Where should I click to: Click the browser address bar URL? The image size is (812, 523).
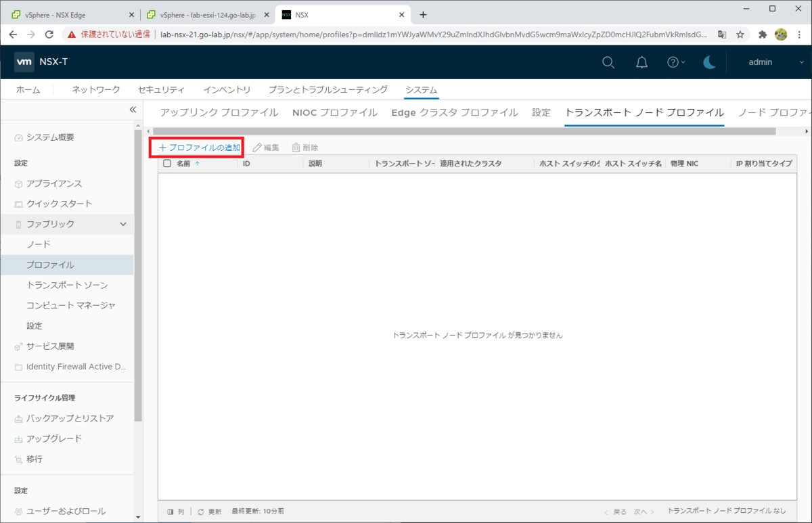click(x=433, y=34)
